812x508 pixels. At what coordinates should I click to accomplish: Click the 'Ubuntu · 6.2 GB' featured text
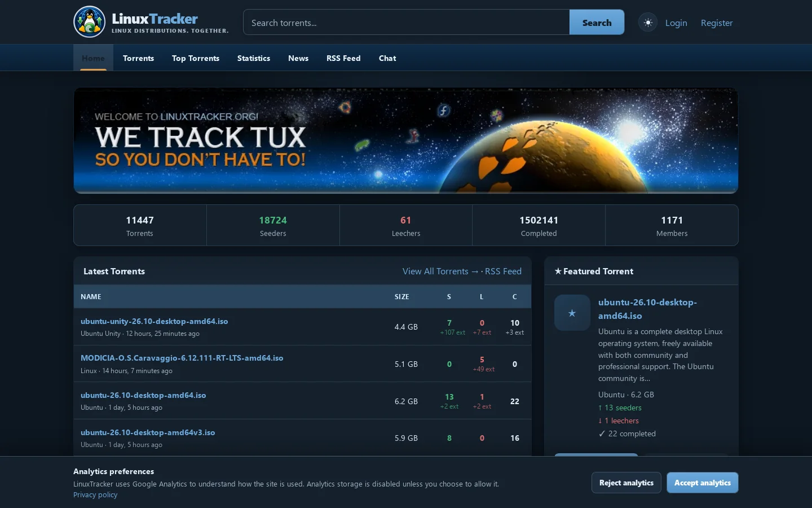[x=626, y=395]
